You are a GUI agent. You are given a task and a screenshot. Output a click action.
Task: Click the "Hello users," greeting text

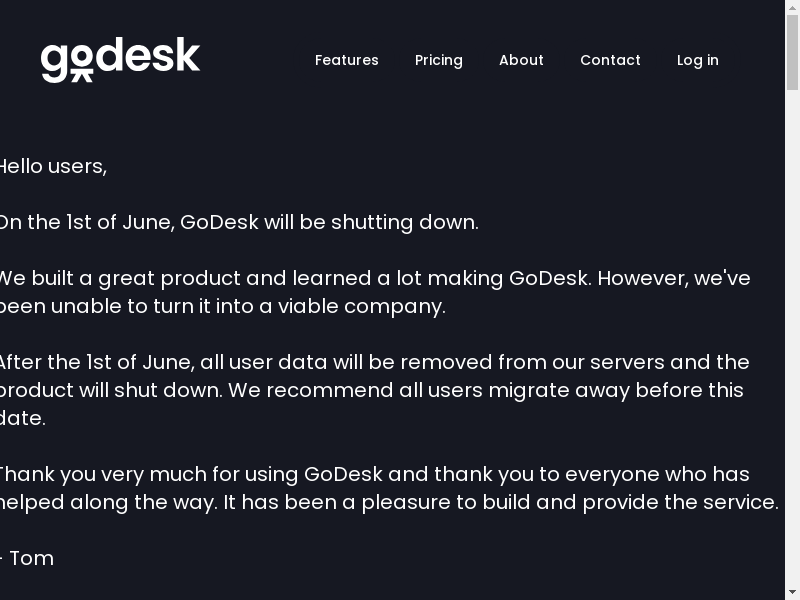pyautogui.click(x=52, y=166)
